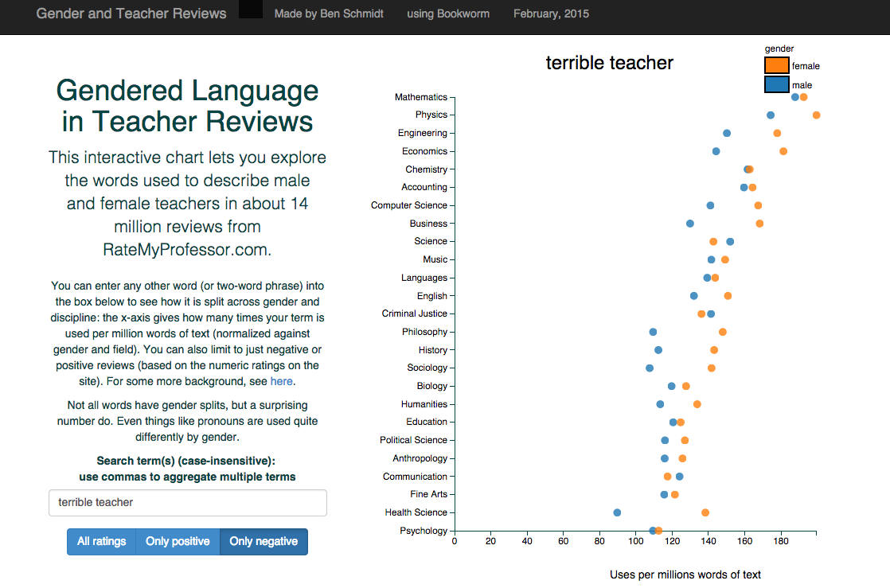Follow the 'here' background link
Screen dimensions: 890x588
(281, 381)
